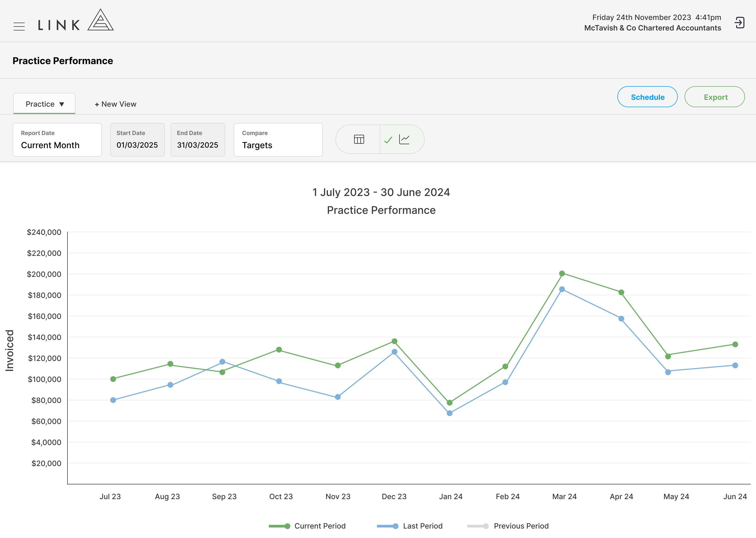Click Last Period point at Jan 24
Viewport: 756px width, 538px height.
tap(449, 413)
